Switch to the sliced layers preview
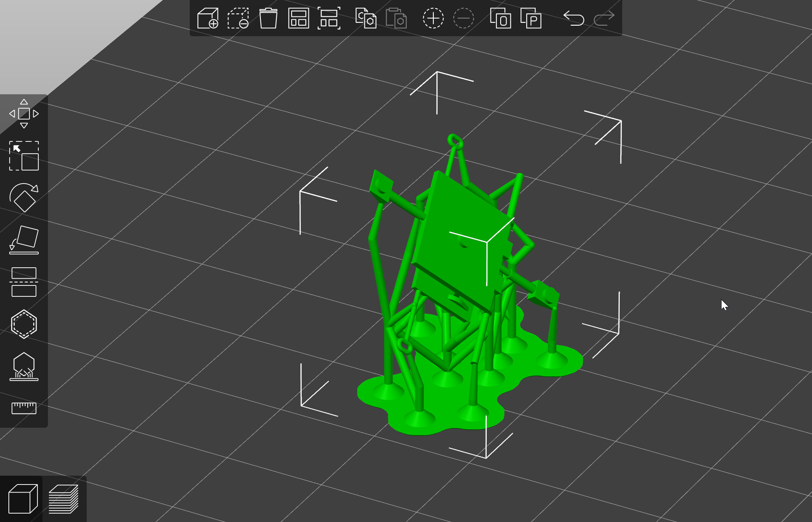 click(64, 499)
